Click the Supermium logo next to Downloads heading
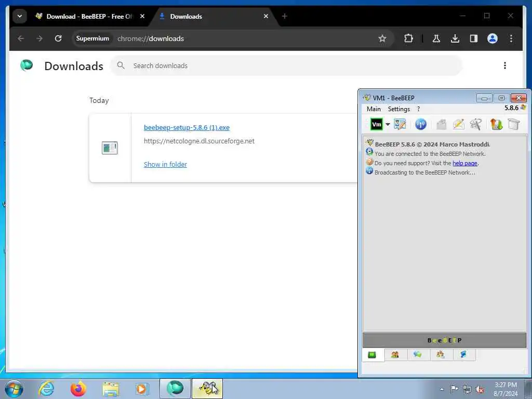This screenshot has width=532, height=399. (x=26, y=65)
